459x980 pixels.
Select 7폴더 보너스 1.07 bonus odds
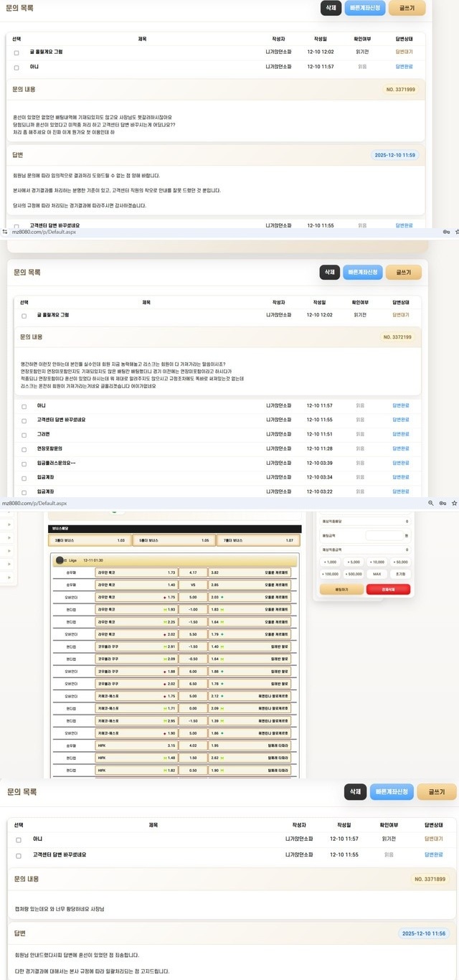(260, 540)
